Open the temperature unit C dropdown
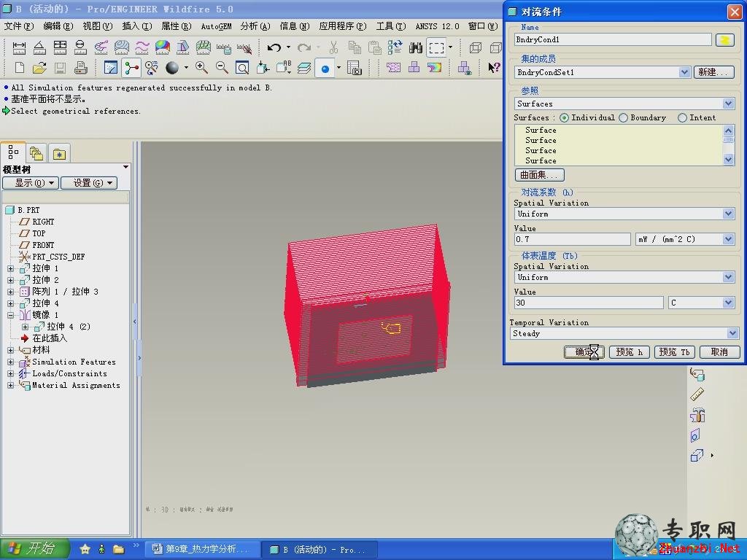The height and width of the screenshot is (560, 747). 728,303
